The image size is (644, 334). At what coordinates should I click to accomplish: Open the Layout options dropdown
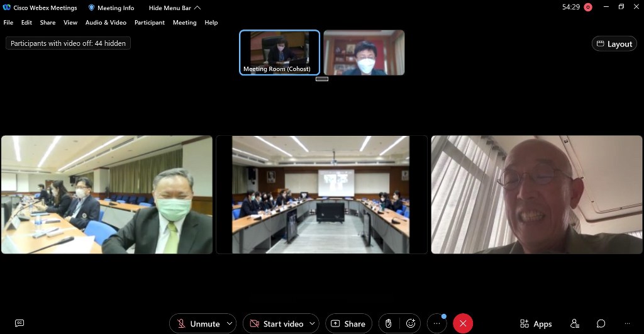614,44
